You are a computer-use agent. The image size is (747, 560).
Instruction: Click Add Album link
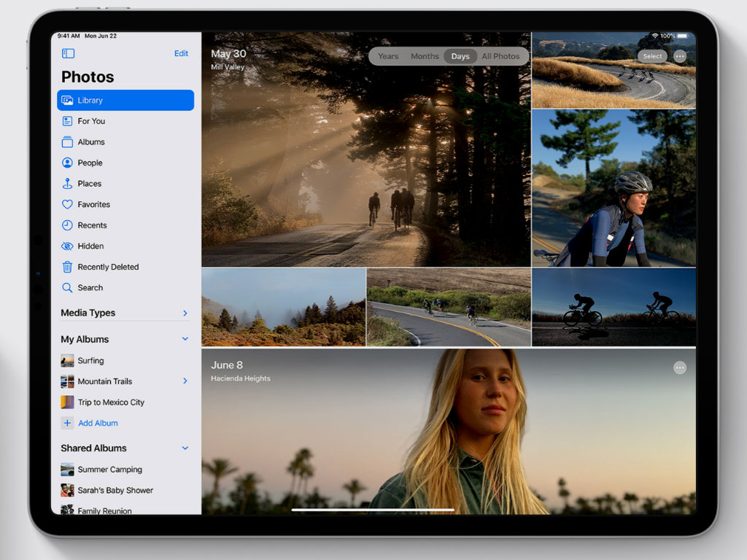98,423
